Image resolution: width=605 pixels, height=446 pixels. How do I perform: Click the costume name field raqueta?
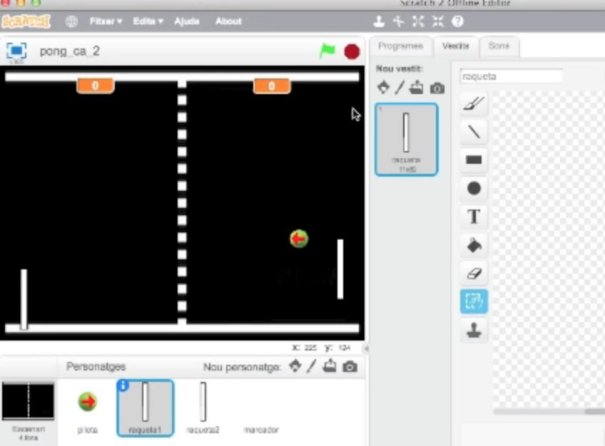pos(512,76)
